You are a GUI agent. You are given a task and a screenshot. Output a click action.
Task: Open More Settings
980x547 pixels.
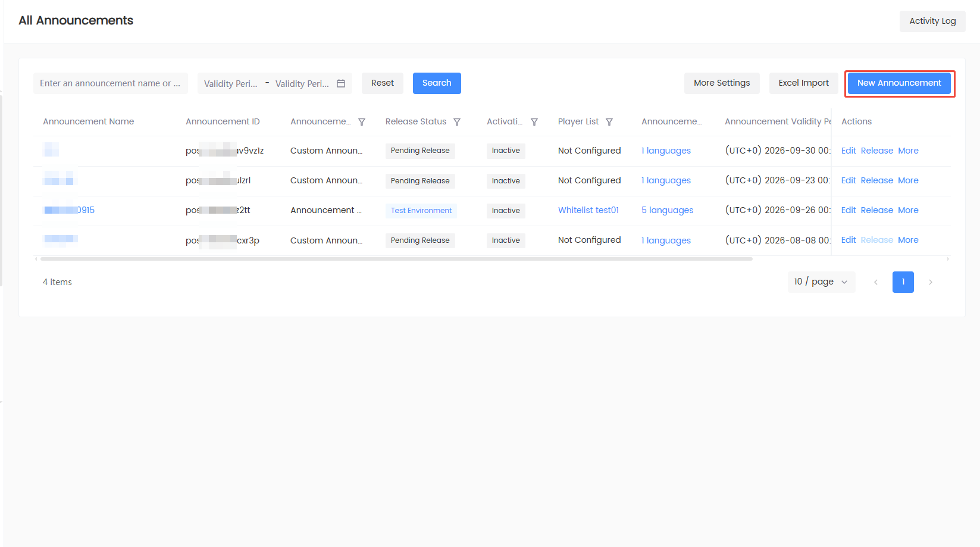coord(722,83)
